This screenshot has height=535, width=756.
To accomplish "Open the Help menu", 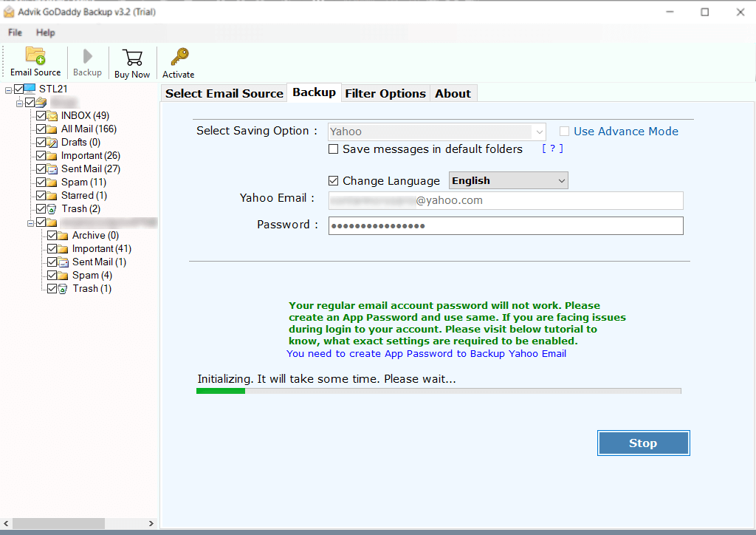I will point(45,33).
